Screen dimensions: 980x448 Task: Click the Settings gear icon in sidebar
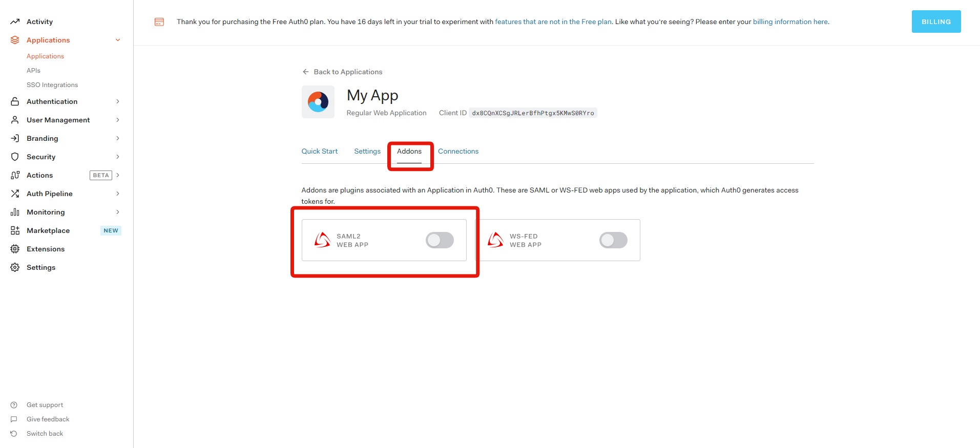15,267
